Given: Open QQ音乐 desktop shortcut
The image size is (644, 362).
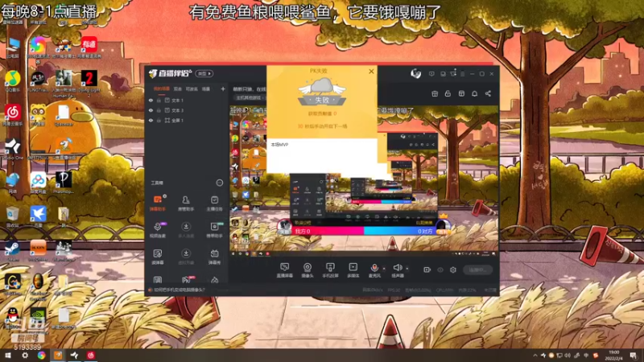Looking at the screenshot, I should (x=13, y=81).
